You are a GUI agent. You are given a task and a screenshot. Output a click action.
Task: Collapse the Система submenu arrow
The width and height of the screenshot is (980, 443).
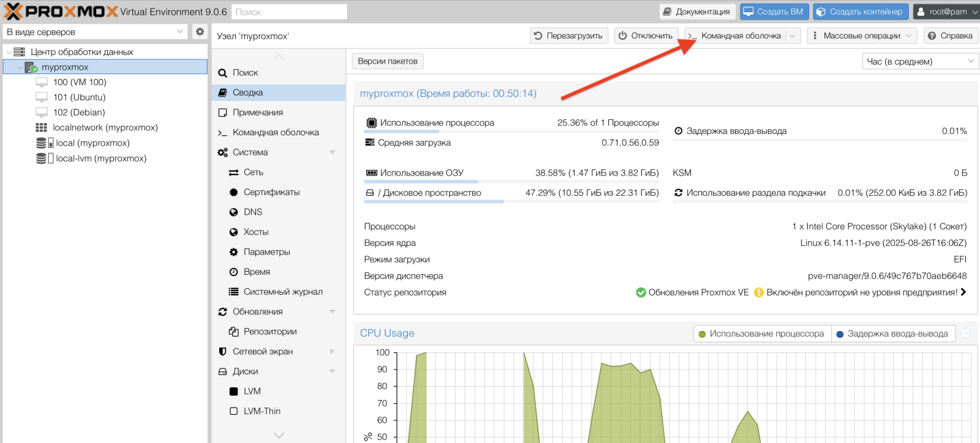click(333, 152)
